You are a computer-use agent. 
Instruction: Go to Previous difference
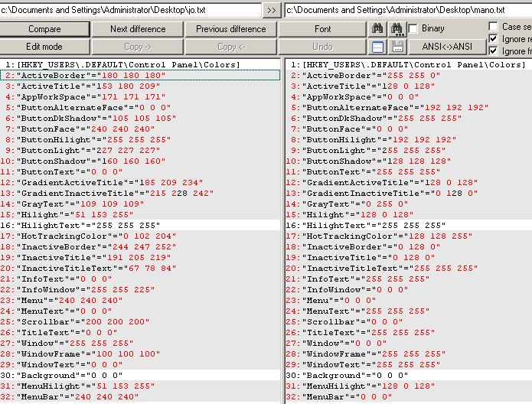point(230,29)
